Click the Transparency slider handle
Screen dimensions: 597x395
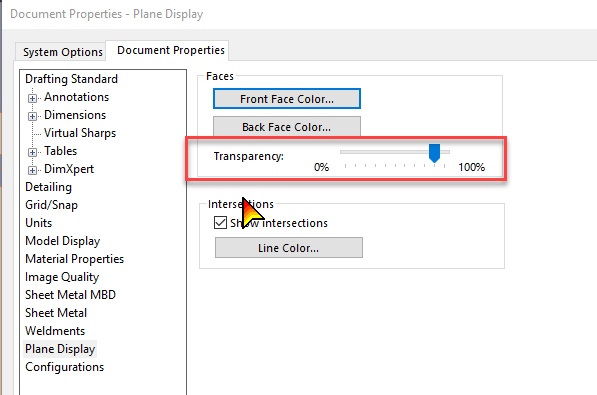[x=434, y=153]
